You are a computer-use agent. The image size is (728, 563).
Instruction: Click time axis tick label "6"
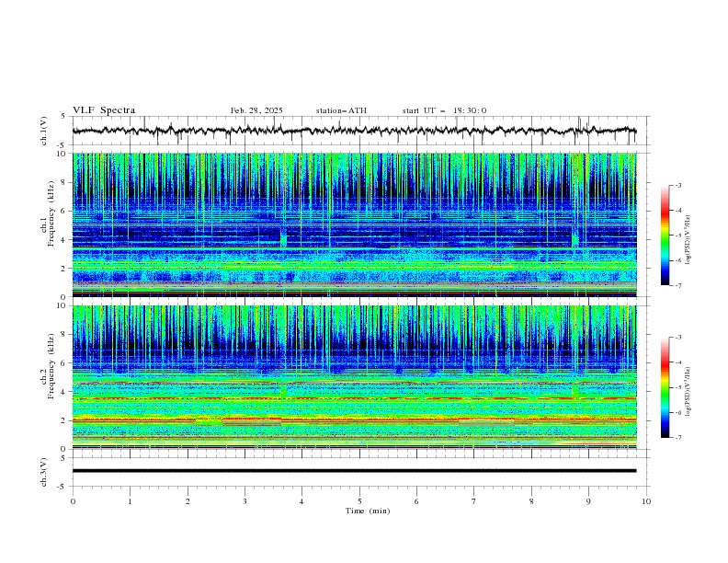[416, 501]
